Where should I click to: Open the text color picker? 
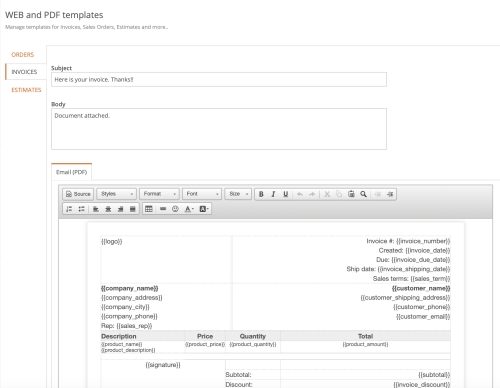189,209
